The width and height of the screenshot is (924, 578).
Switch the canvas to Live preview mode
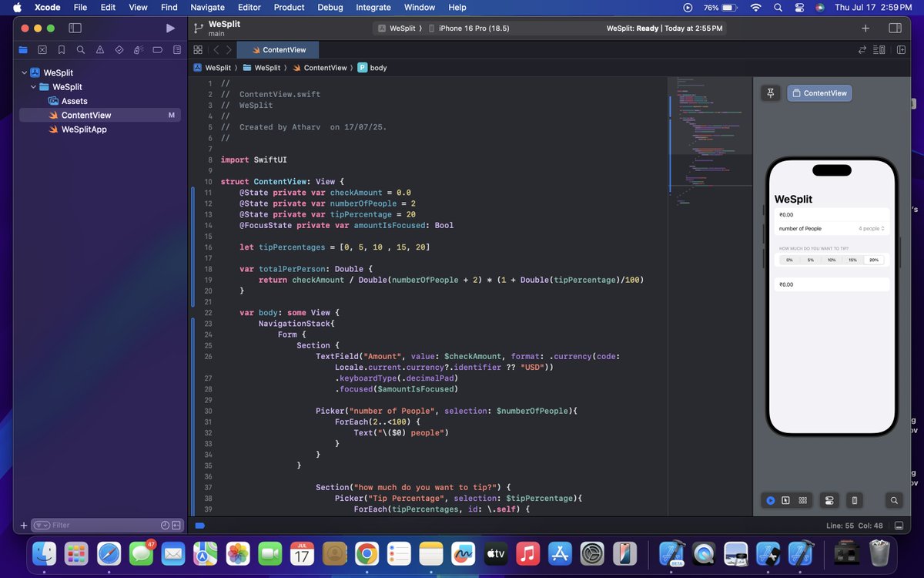(770, 500)
